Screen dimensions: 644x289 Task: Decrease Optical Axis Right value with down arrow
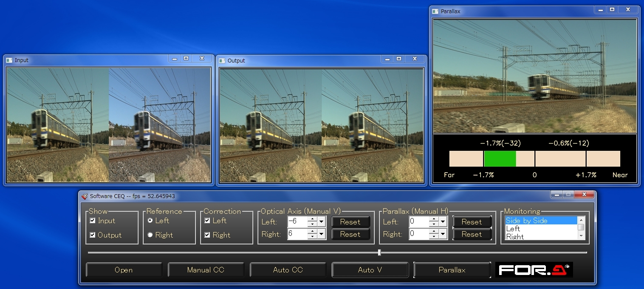[x=313, y=236]
